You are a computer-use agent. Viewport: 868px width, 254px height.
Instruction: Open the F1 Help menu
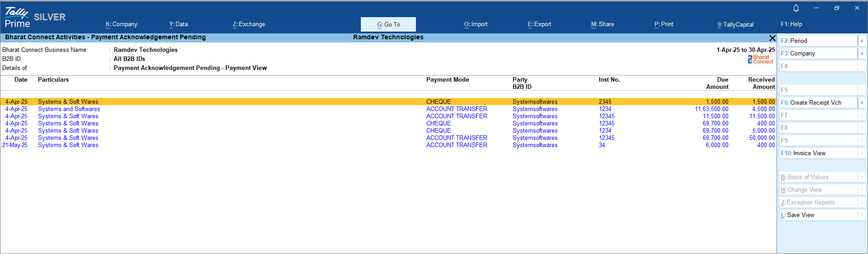coord(791,24)
